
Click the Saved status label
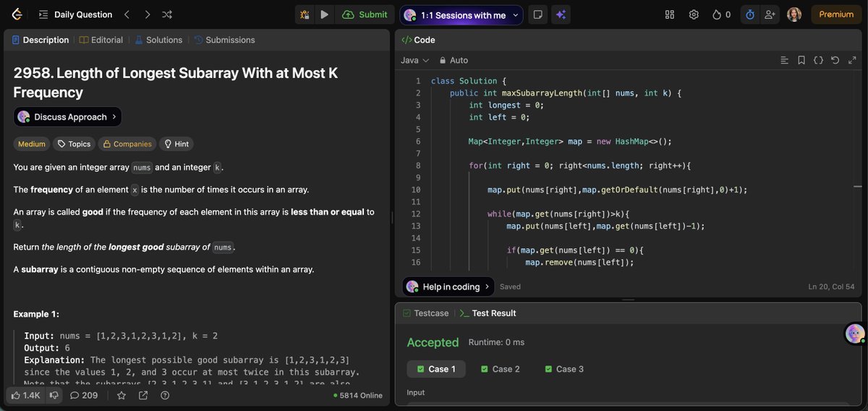click(x=510, y=287)
